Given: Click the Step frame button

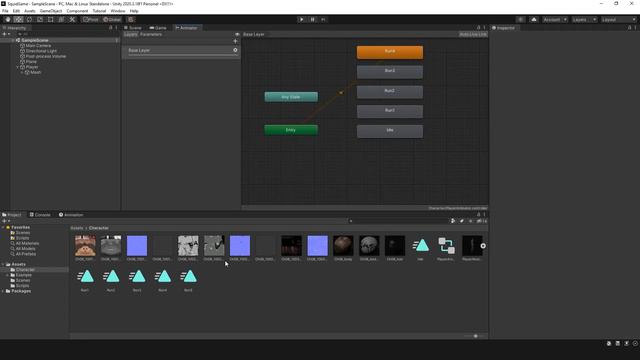Looking at the screenshot, I should click(323, 20).
